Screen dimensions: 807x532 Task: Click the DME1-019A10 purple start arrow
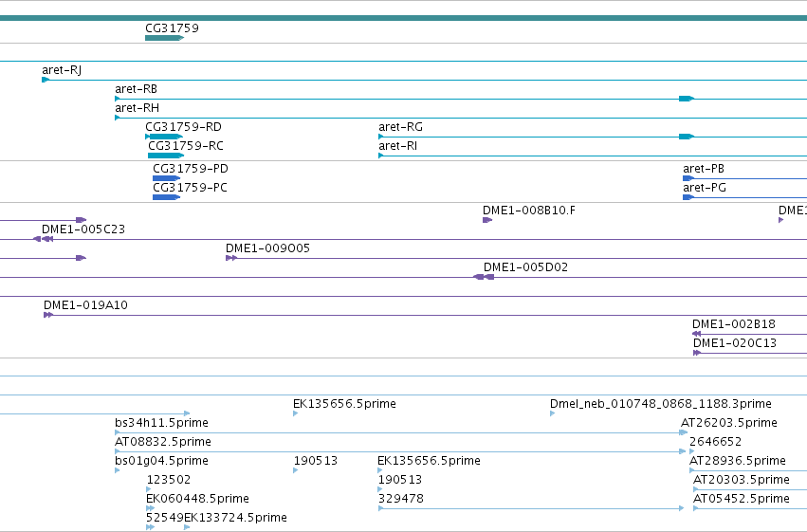(x=48, y=316)
